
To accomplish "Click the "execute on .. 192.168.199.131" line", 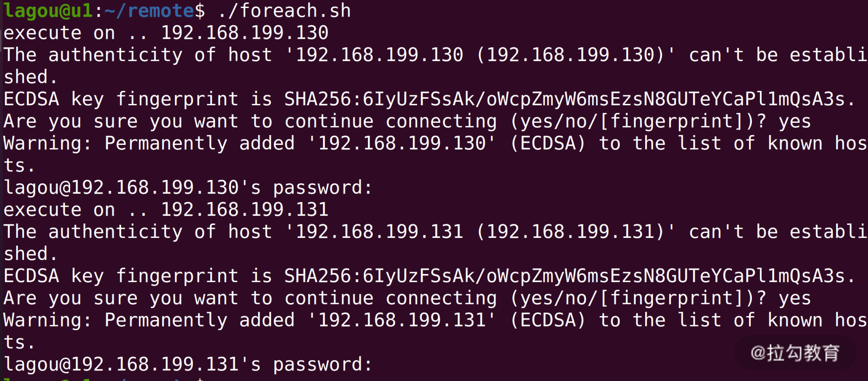I will coord(166,210).
